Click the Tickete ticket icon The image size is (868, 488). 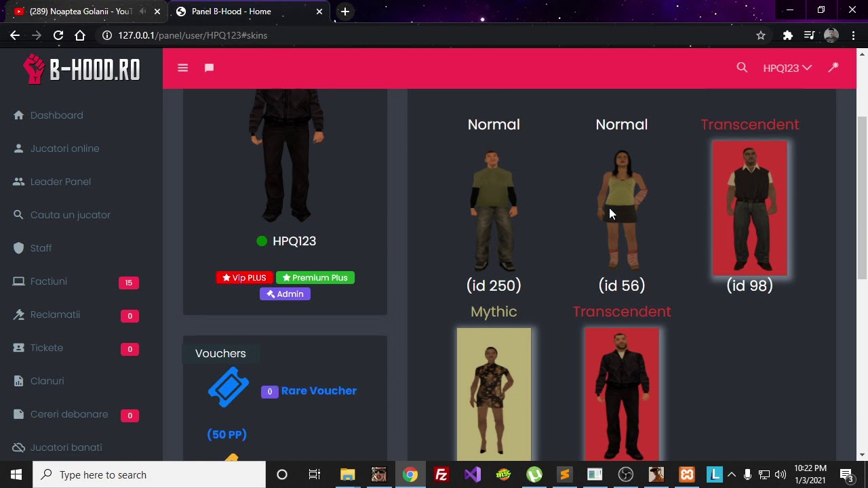(x=18, y=348)
